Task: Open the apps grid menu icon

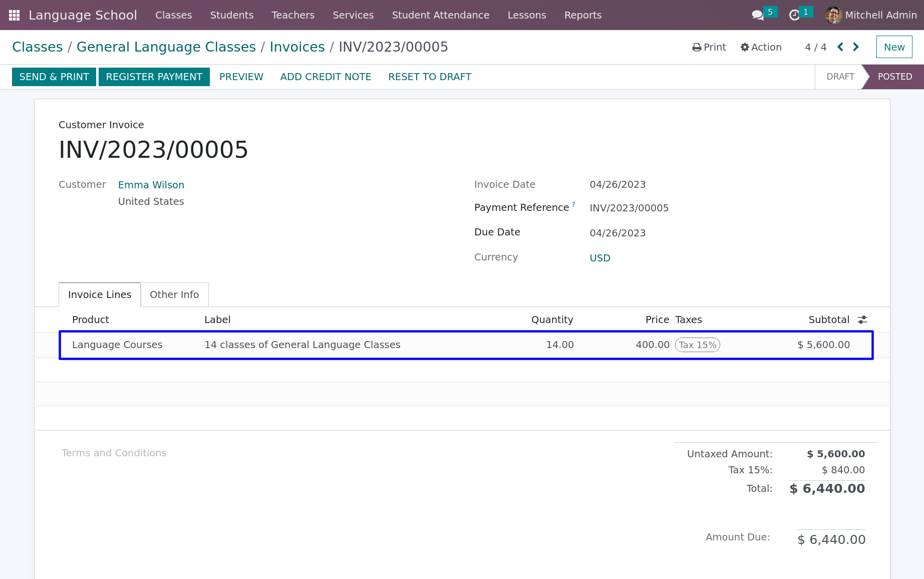Action: point(15,15)
